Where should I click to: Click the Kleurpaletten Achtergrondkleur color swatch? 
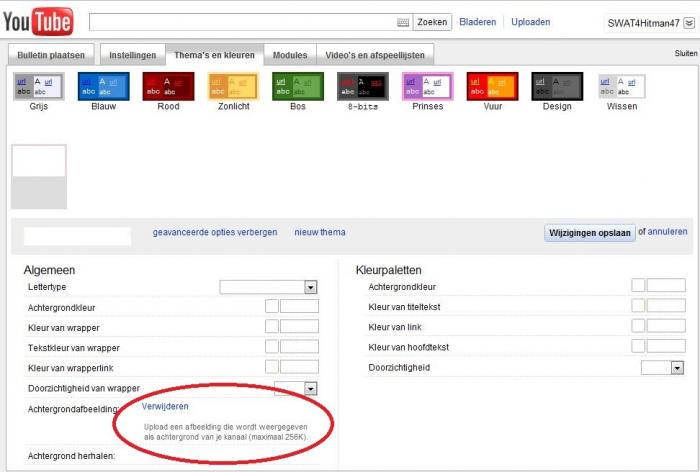638,285
